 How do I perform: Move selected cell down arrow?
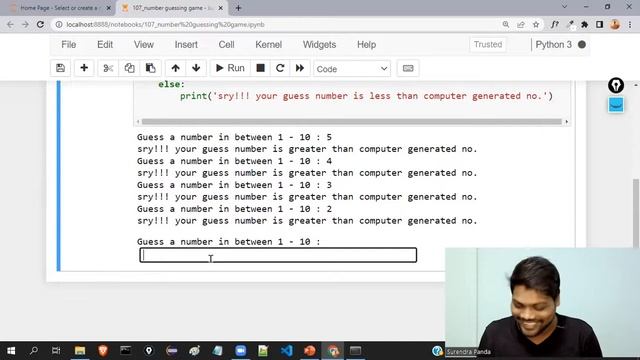click(196, 68)
